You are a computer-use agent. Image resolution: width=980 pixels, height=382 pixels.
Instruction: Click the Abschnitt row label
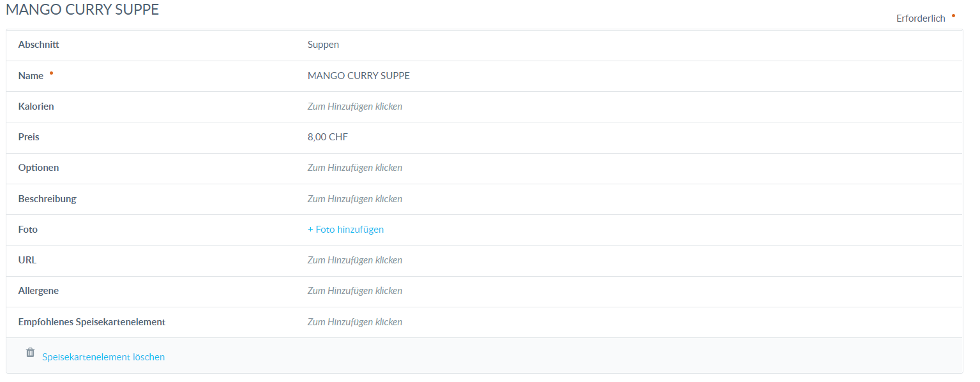tap(39, 45)
